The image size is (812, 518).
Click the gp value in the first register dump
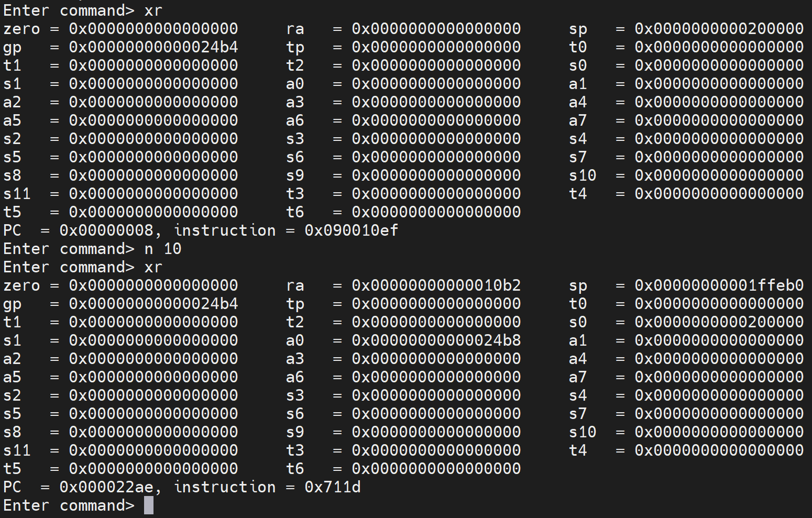153,47
